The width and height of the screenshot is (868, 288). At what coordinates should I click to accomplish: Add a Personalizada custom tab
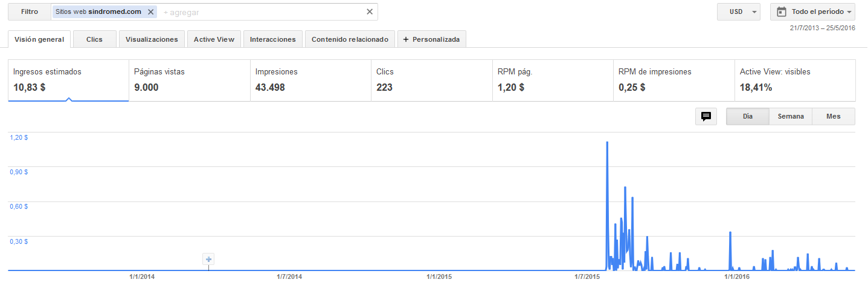click(x=431, y=39)
